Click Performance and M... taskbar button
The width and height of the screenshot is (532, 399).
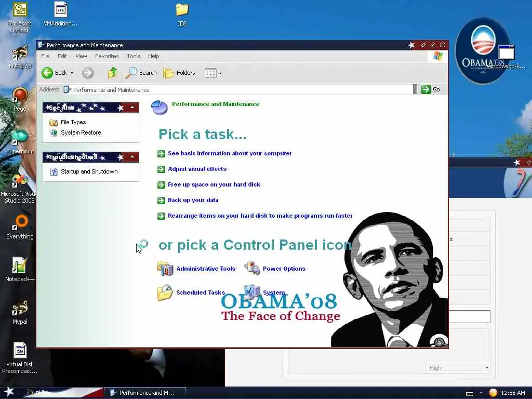click(144, 393)
